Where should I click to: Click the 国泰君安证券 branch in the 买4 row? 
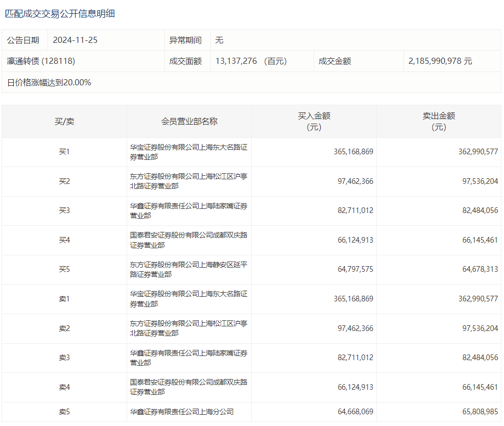coord(188,240)
